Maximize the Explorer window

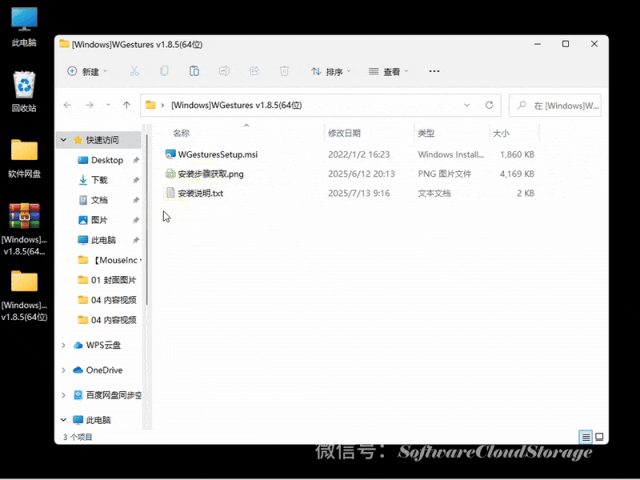566,44
